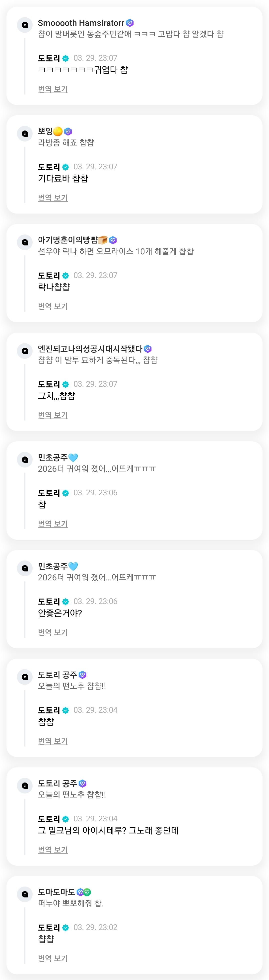This screenshot has height=980, width=269.
Task: Click 아기떵훈이의빵빰's avatar icon
Action: coord(25,242)
